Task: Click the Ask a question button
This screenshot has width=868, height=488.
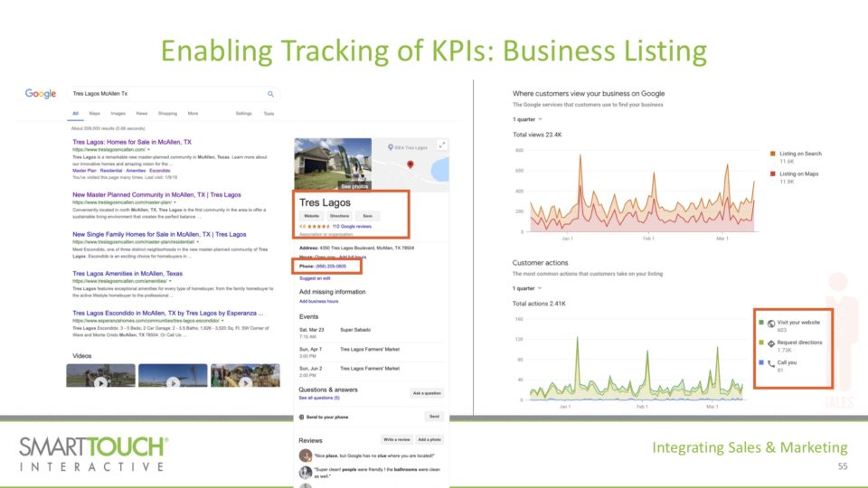Action: pyautogui.click(x=427, y=393)
